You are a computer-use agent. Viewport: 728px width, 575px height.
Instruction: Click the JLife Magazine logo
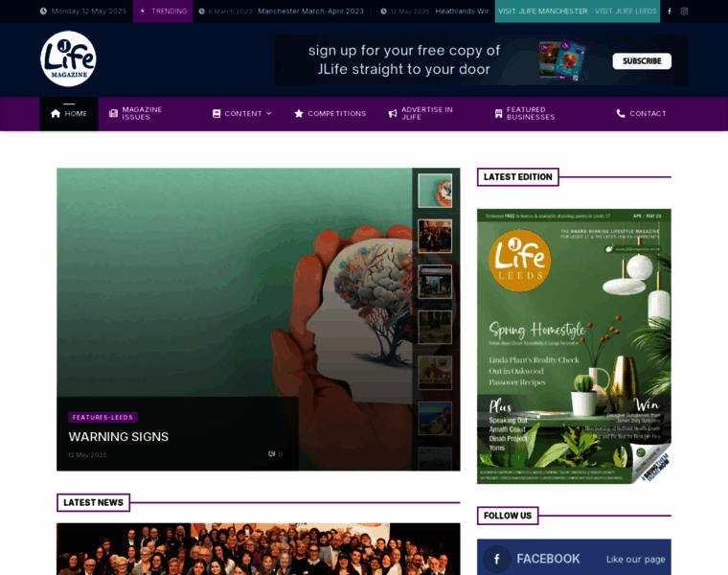click(68, 58)
